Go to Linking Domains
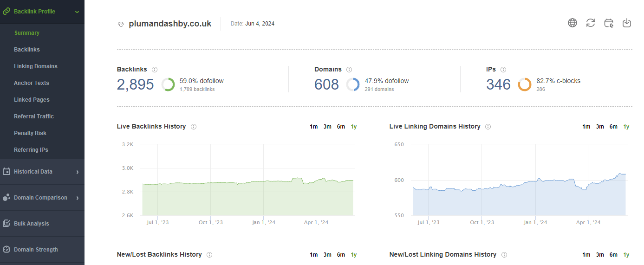 [x=36, y=66]
